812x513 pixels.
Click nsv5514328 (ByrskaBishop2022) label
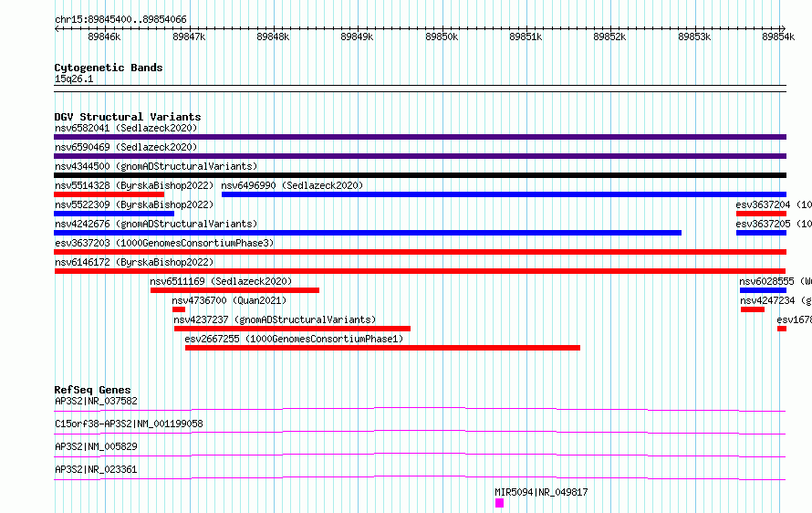(x=134, y=185)
